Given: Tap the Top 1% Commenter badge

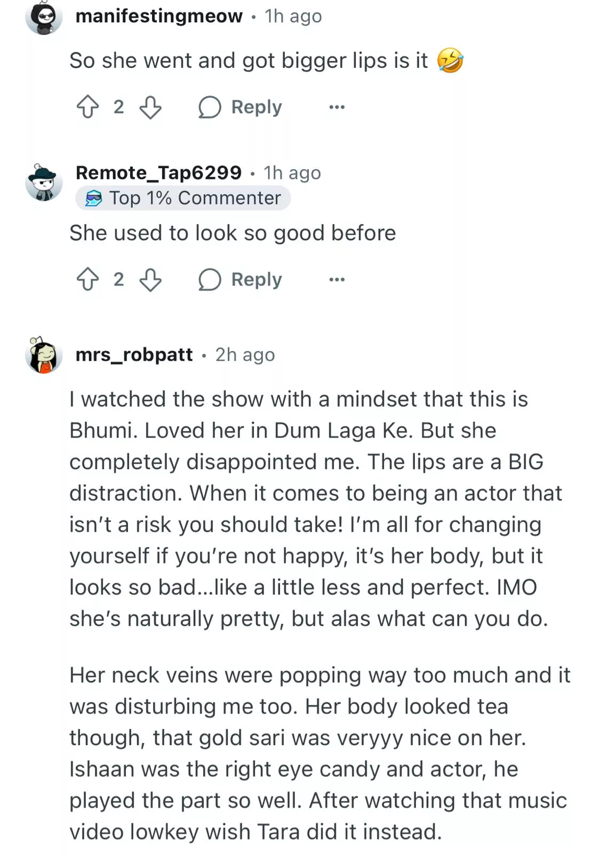Looking at the screenshot, I should click(x=183, y=198).
